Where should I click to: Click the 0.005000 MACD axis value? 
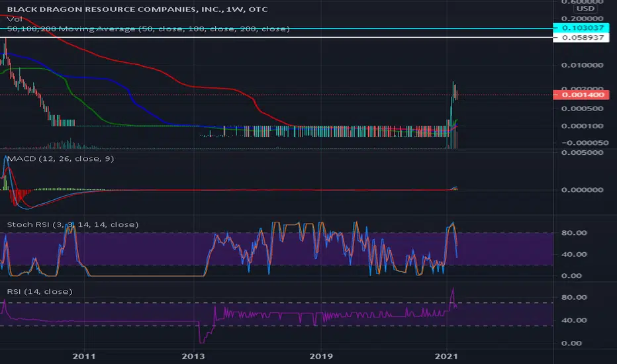(x=582, y=153)
